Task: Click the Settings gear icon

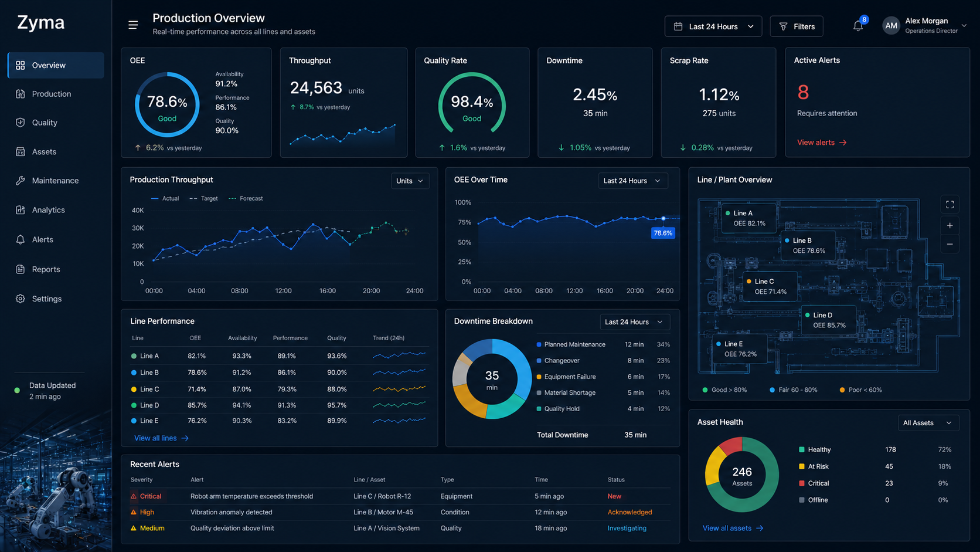Action: tap(21, 299)
